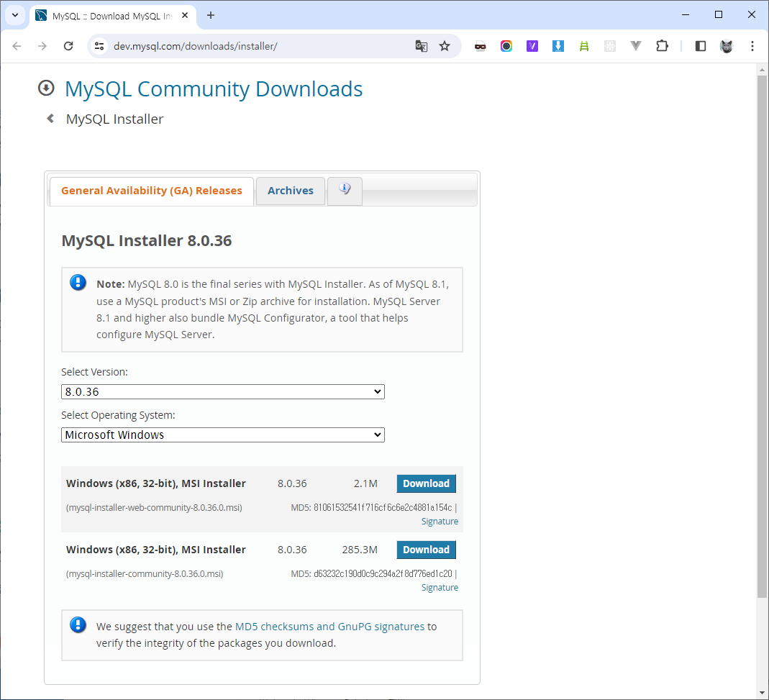
Task: Open the faded React-style extension icon
Action: (609, 46)
